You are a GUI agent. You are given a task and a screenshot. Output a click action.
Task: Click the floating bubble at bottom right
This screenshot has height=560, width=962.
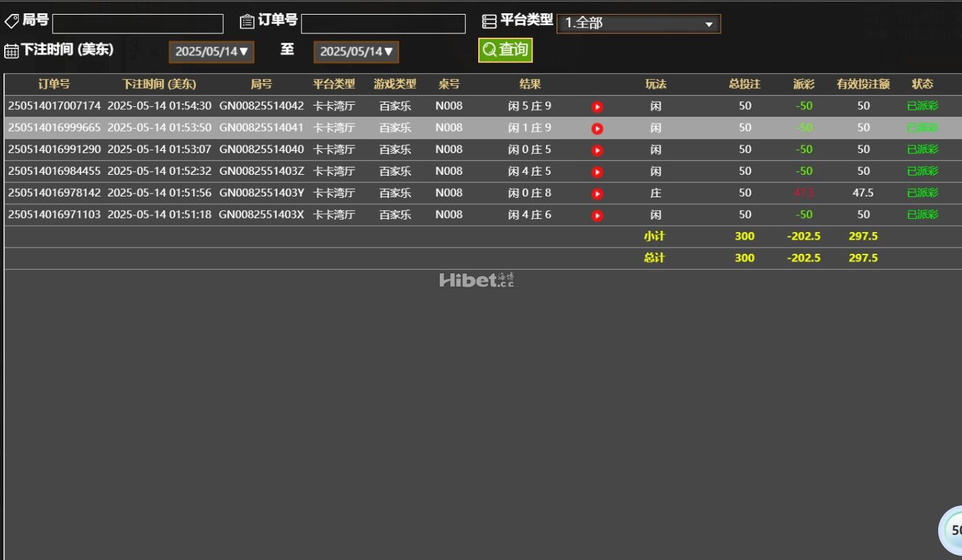[952, 530]
